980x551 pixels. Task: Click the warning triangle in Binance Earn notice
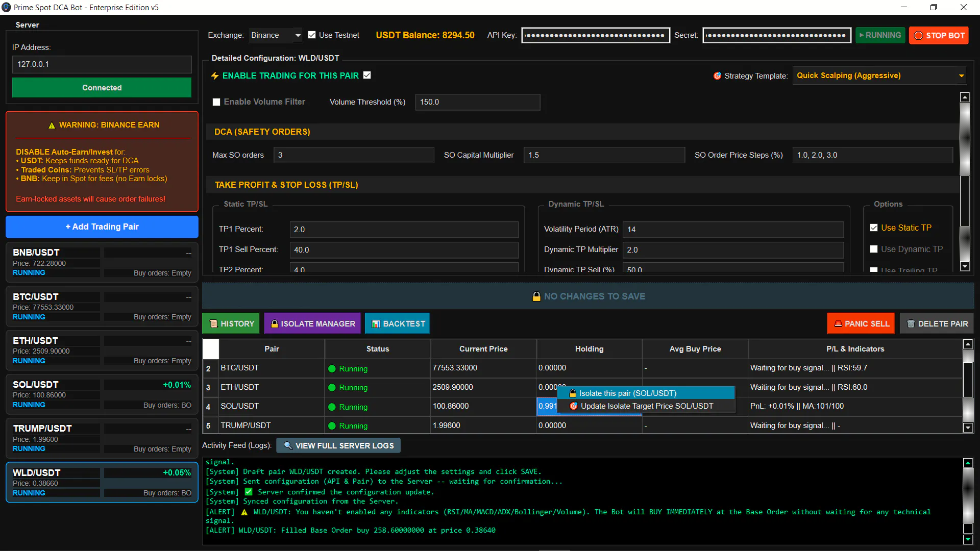click(x=52, y=125)
